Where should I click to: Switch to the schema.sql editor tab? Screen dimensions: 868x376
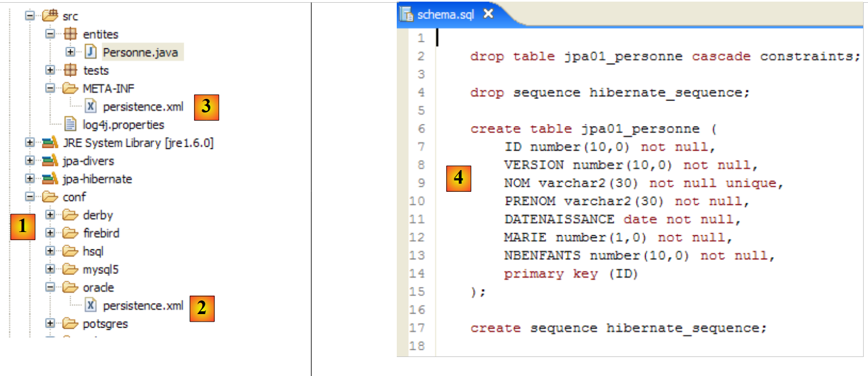pyautogui.click(x=445, y=15)
